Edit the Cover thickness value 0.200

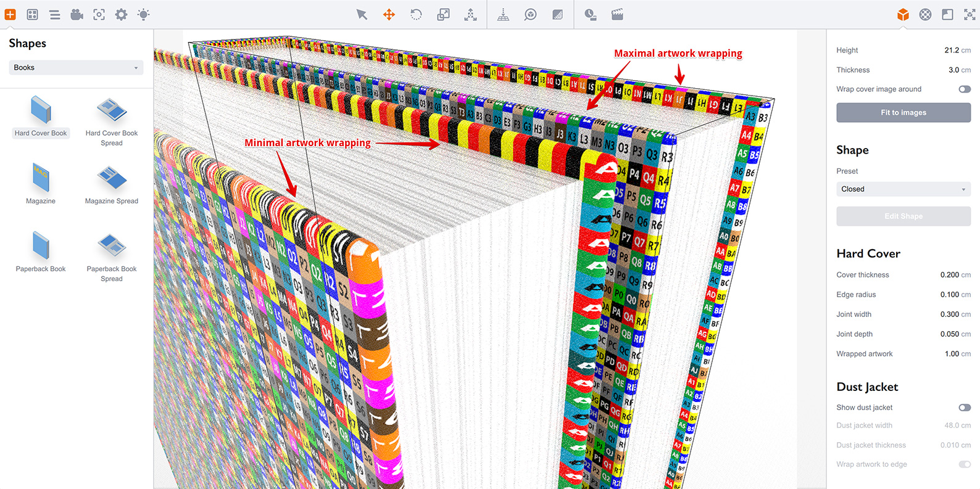[x=950, y=275]
